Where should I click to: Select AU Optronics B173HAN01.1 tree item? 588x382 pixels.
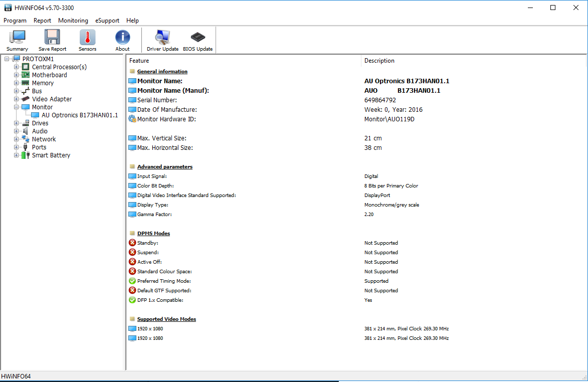point(80,115)
